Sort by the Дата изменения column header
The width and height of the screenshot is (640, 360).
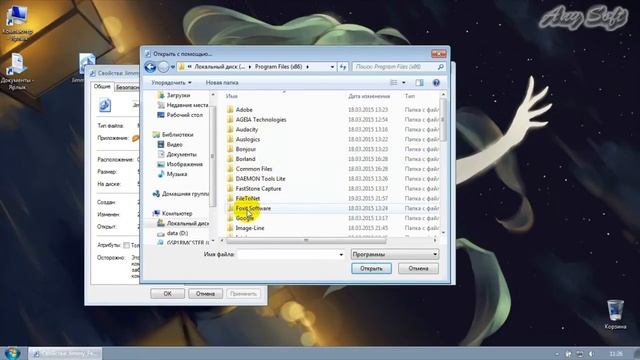369,96
